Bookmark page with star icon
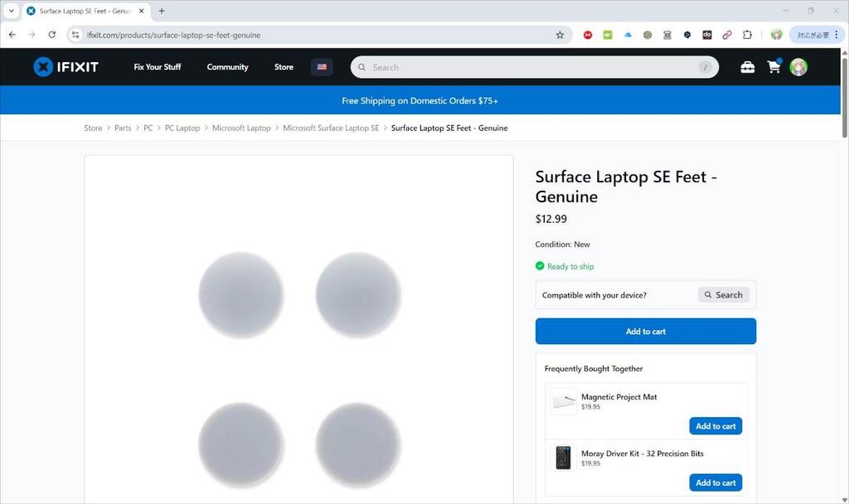This screenshot has width=849, height=504. click(560, 35)
